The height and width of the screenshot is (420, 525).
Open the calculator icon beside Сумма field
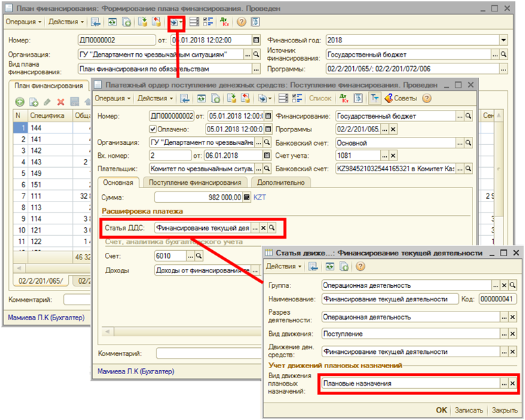click(247, 197)
